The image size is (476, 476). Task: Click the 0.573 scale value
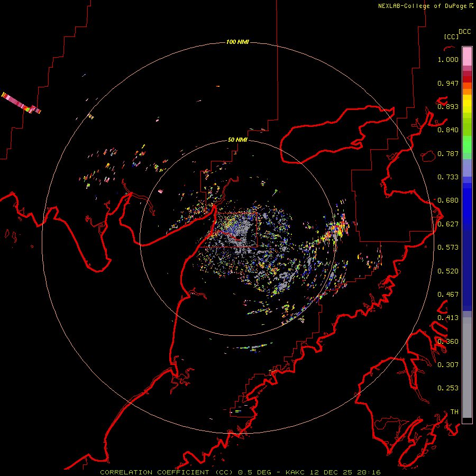448,248
